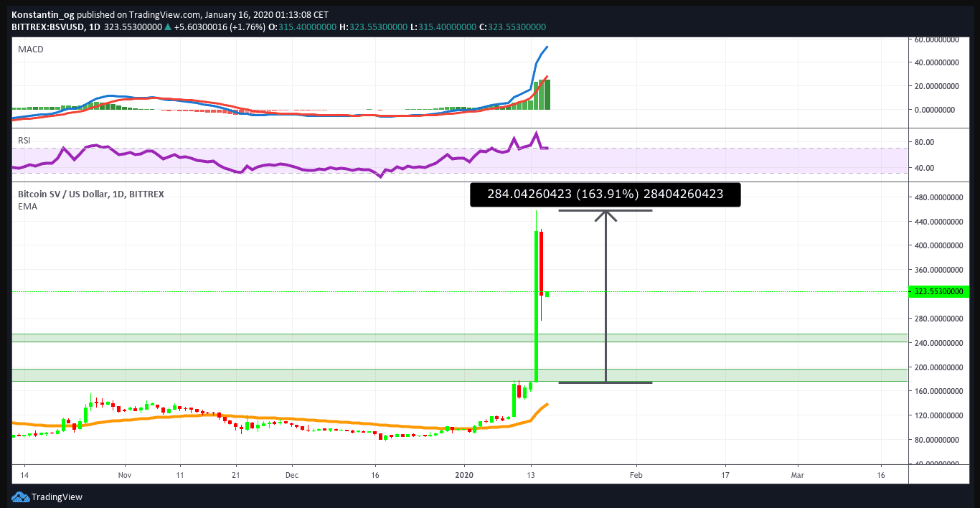This screenshot has width=980, height=508.
Task: Click the 2020 label on date axis
Action: click(464, 475)
